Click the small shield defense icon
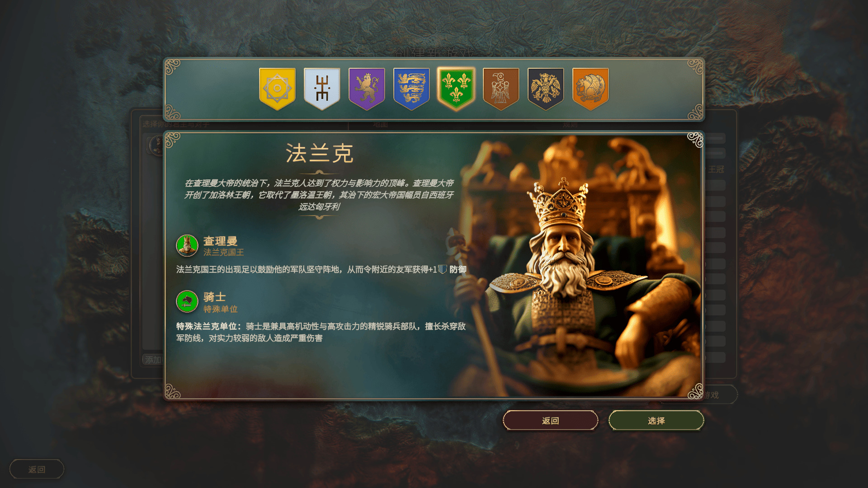The width and height of the screenshot is (868, 488). click(443, 269)
